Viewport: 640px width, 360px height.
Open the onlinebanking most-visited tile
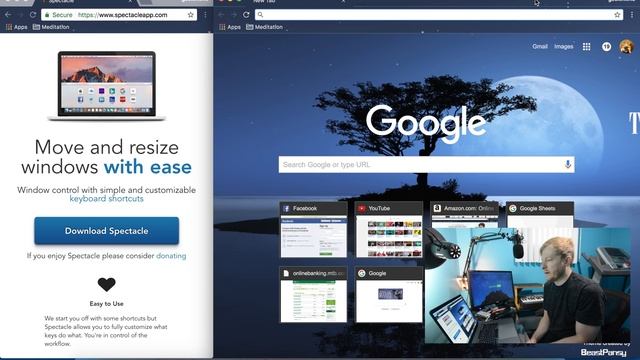[313, 295]
